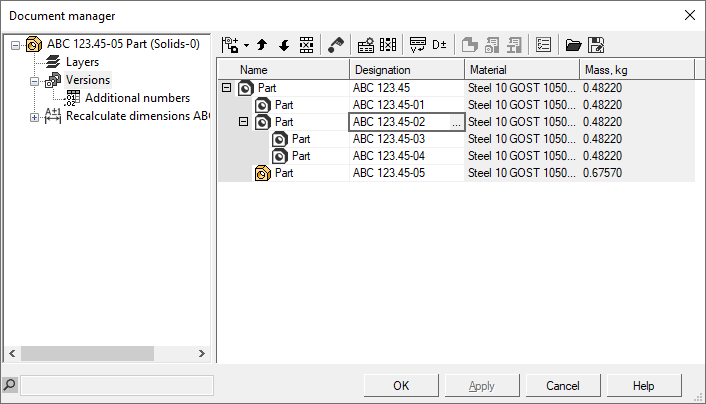Click the search magnifier icon at bottom left
This screenshot has height=404, width=706.
pyautogui.click(x=10, y=384)
